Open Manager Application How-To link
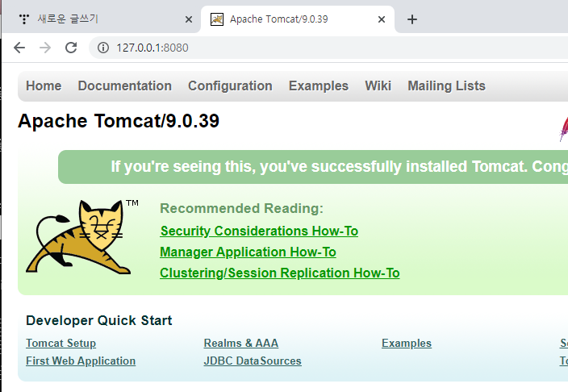Image resolution: width=568 pixels, height=392 pixels. click(x=248, y=252)
